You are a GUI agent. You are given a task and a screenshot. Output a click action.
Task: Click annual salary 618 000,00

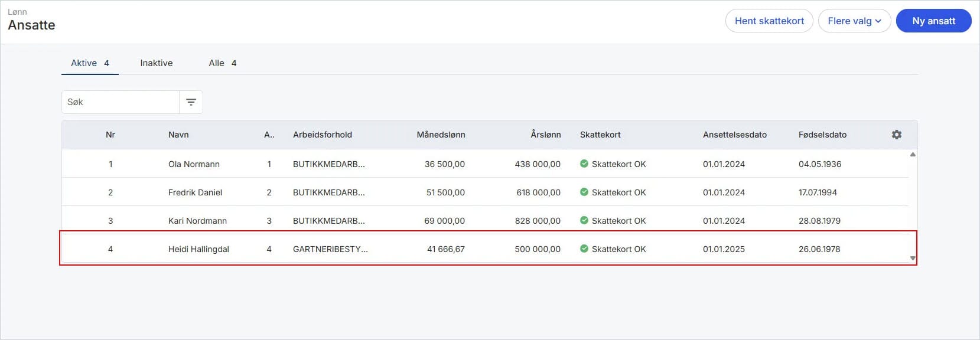click(x=538, y=192)
